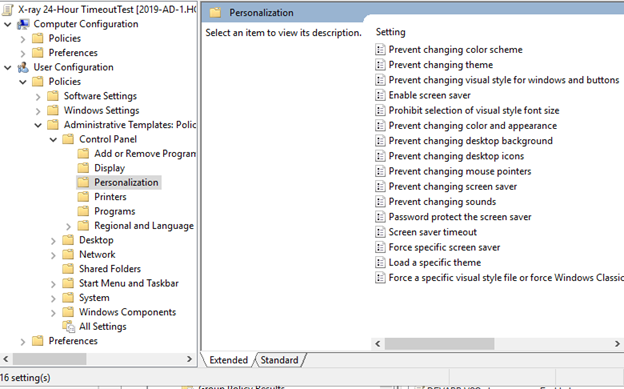Click the All Settings icon
Screen dimensions: 624x389
pyautogui.click(x=68, y=326)
